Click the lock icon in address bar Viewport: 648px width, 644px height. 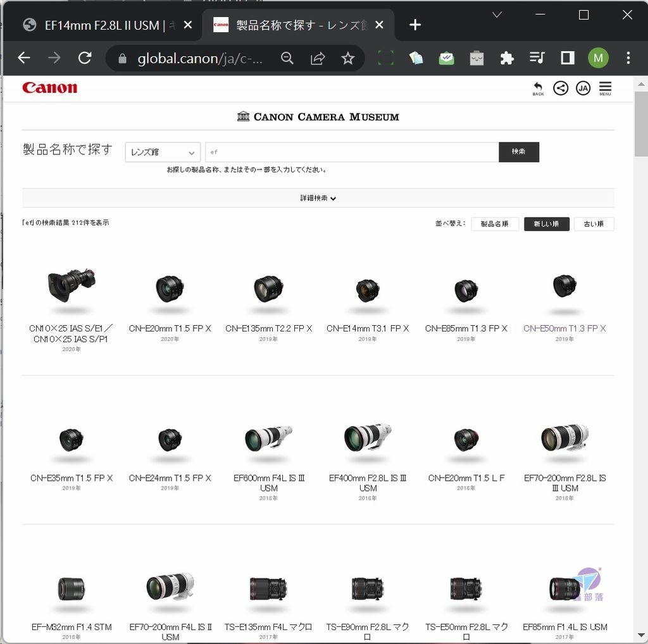[x=122, y=59]
